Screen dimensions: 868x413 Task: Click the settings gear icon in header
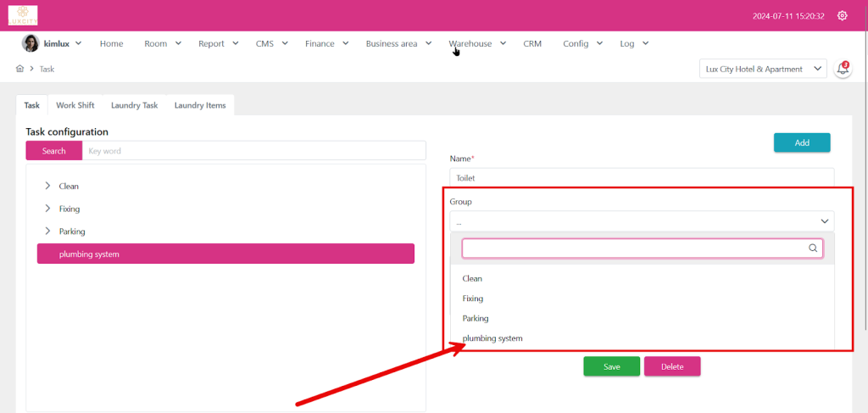tap(842, 15)
